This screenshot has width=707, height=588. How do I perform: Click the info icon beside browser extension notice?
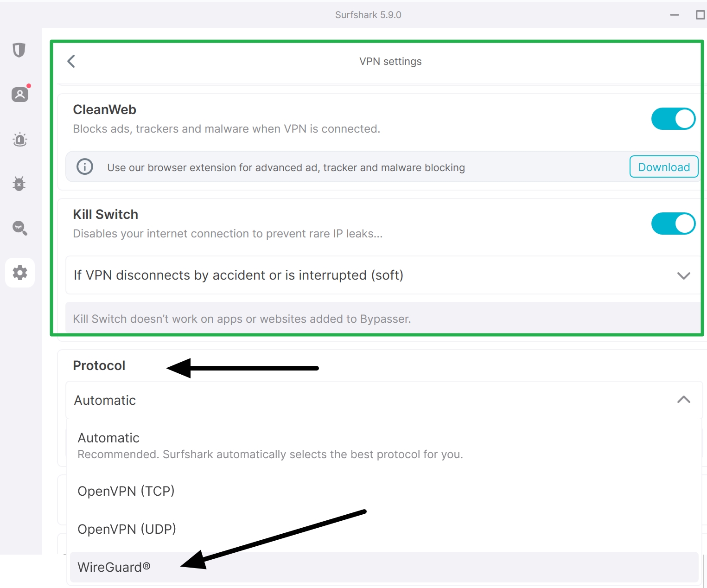click(x=85, y=166)
